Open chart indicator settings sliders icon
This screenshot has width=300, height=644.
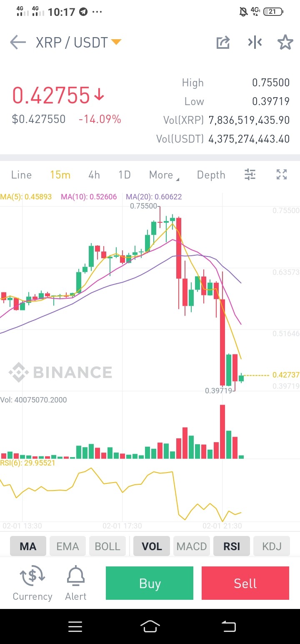coord(250,175)
